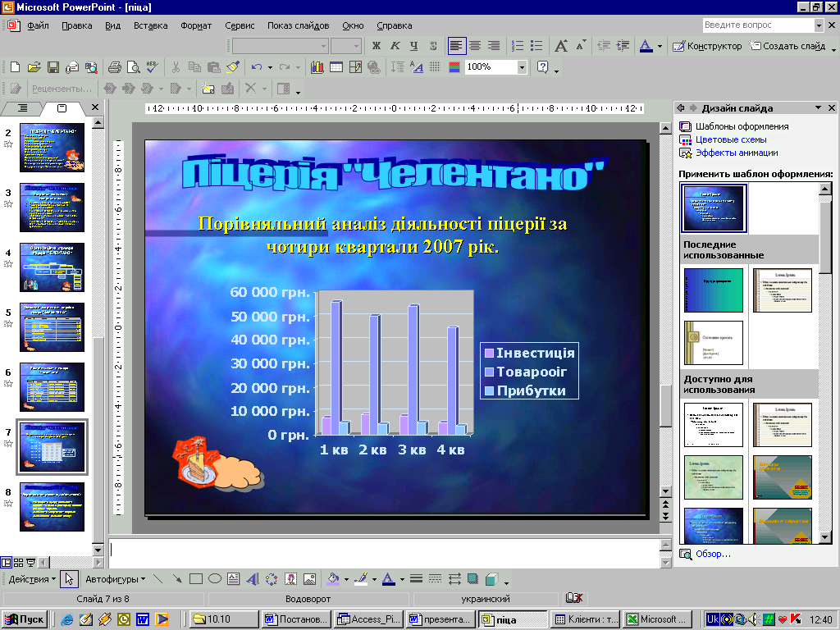Viewport: 840px width, 630px height.
Task: Toggle Underline (Ч) formatting
Action: point(413,46)
